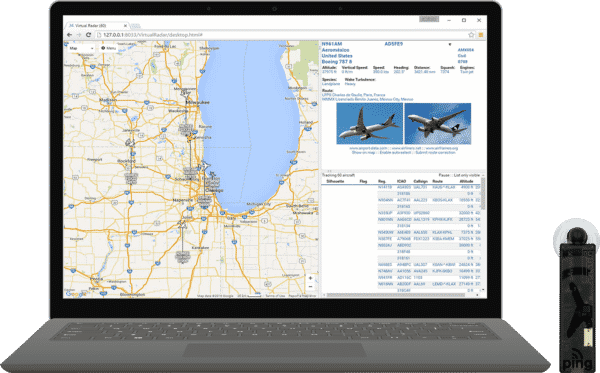This screenshot has height=373, width=600.
Task: Toggle List only visible option
Action: pos(467,175)
